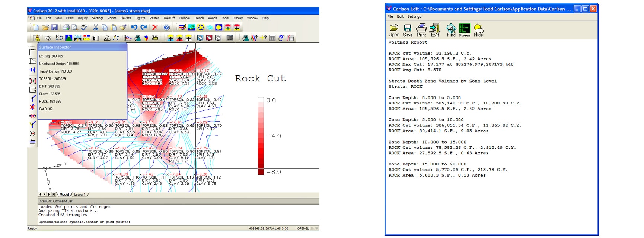Open Settings menu in Carlson Edit
The height and width of the screenshot is (238, 644).
pos(414,17)
